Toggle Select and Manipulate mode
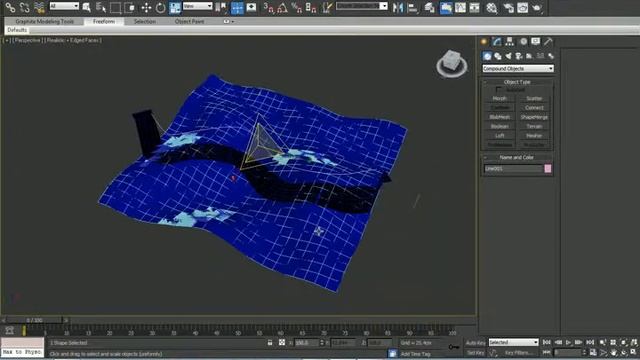This screenshot has width=640, height=360. (x=237, y=7)
